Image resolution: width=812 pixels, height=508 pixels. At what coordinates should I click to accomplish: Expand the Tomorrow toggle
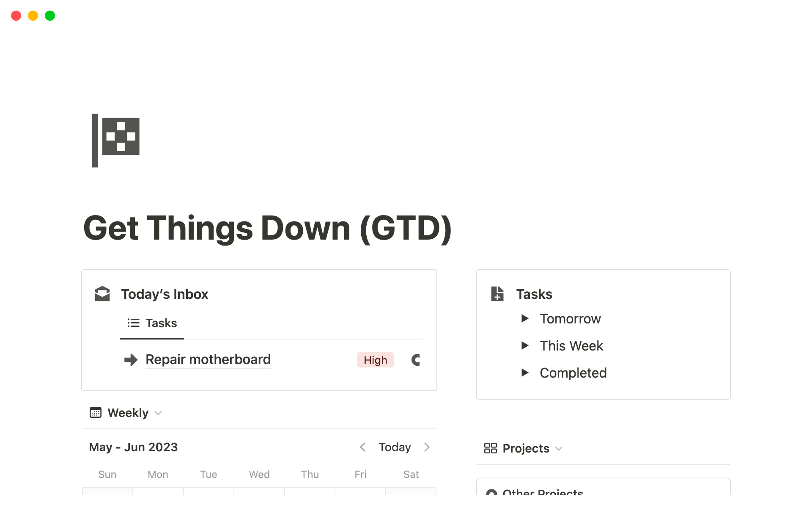[525, 318]
